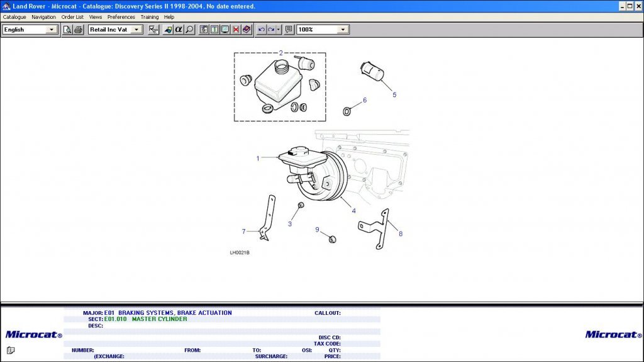This screenshot has width=644, height=362.
Task: Open print preview from the toolbar
Action: tap(67, 30)
